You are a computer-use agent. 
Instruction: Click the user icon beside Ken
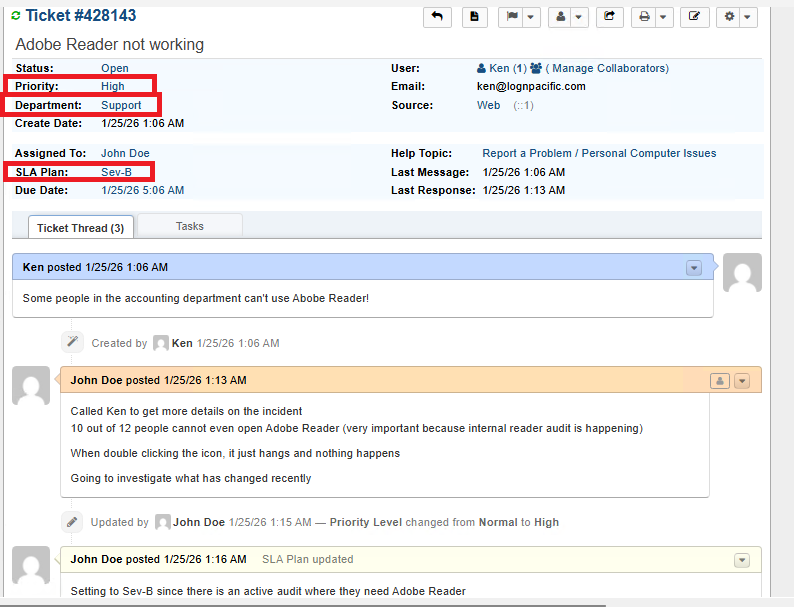coord(482,68)
